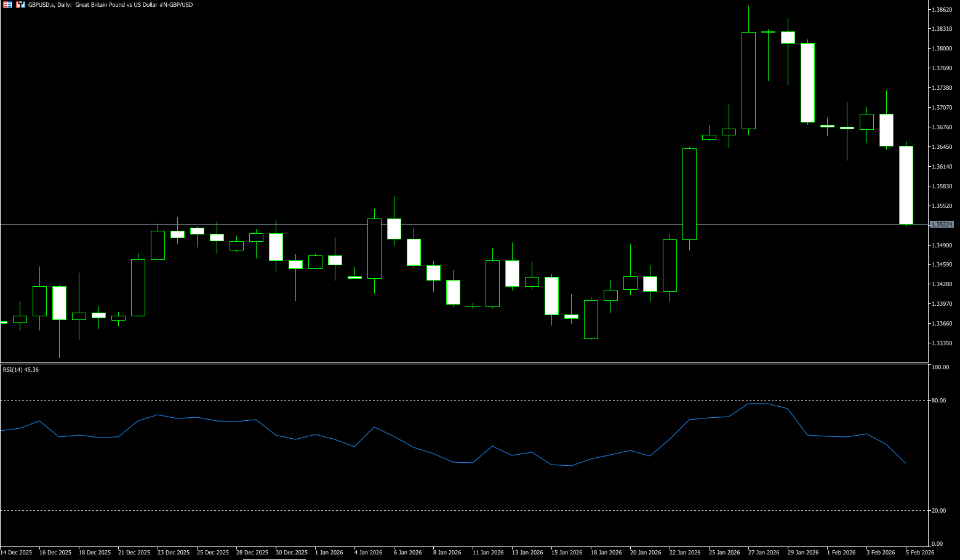
Task: Click the divider between chart and RSI window
Action: pyautogui.click(x=462, y=363)
